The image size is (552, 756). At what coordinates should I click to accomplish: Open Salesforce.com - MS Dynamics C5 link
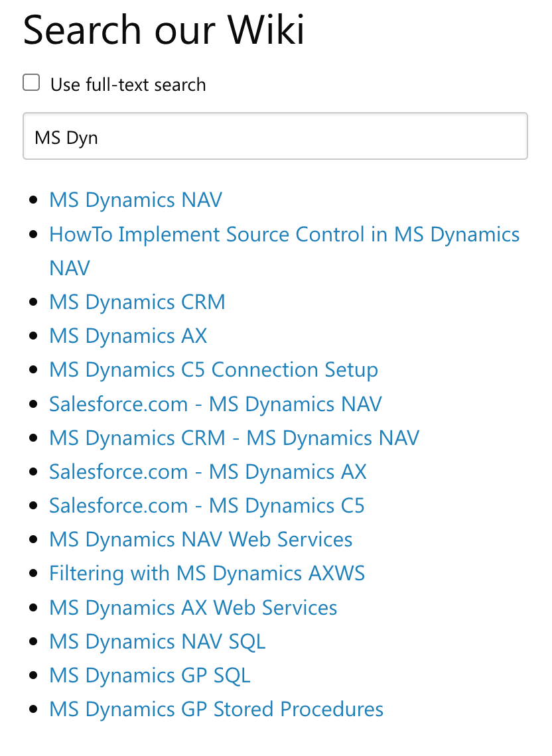click(206, 506)
